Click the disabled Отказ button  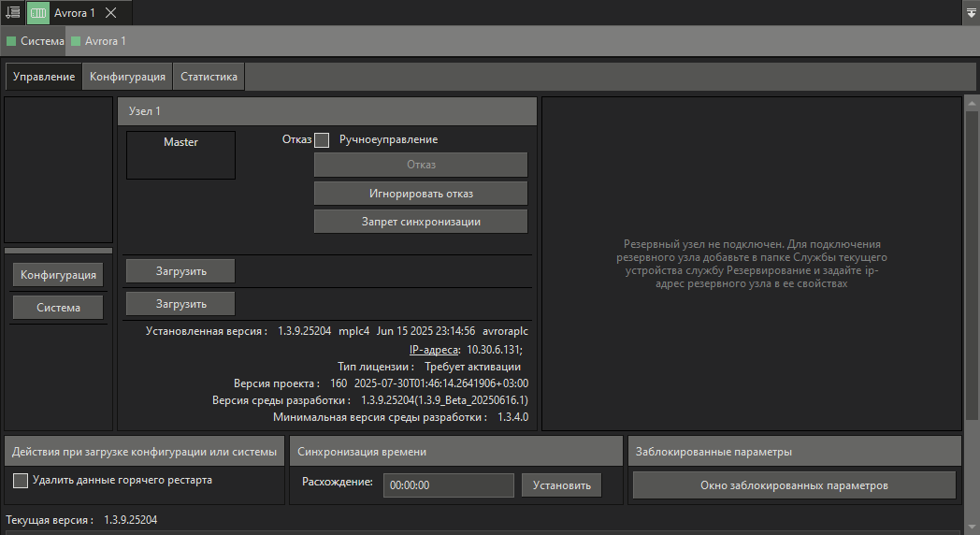click(x=421, y=165)
